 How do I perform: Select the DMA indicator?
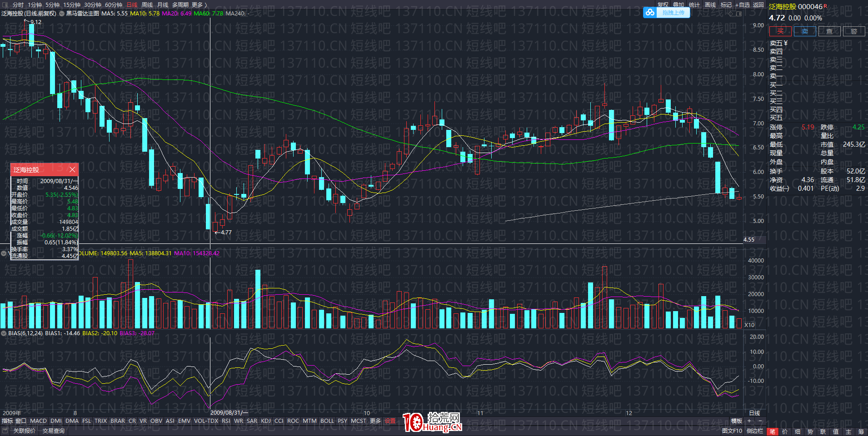pyautogui.click(x=72, y=421)
